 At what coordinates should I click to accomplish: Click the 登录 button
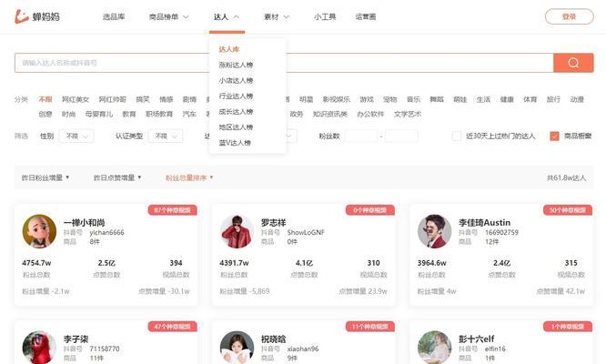click(x=570, y=16)
